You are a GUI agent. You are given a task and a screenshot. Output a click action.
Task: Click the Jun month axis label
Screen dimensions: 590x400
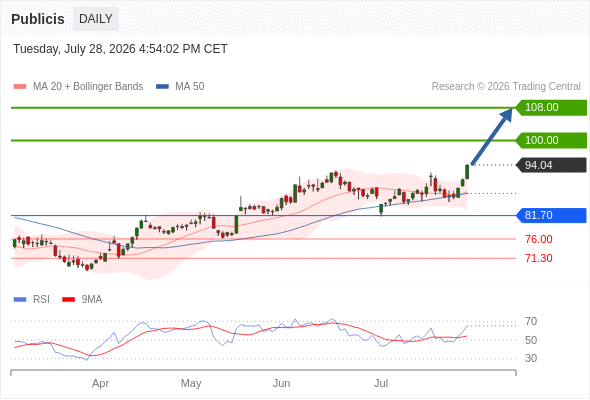(x=281, y=383)
